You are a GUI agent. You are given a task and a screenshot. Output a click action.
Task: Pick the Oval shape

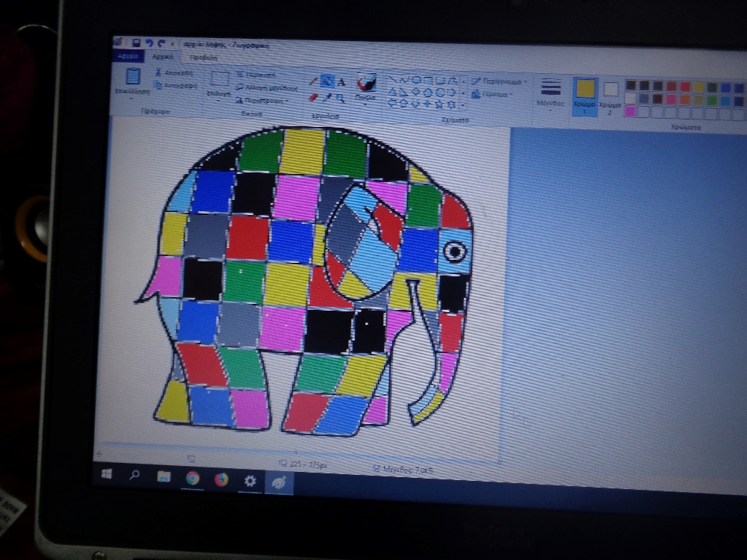(416, 80)
